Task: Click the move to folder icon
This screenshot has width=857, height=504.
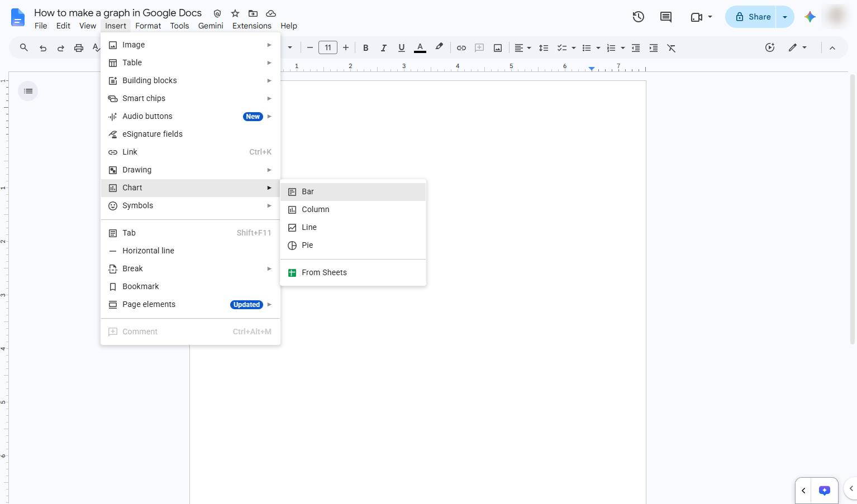Action: 253,13
